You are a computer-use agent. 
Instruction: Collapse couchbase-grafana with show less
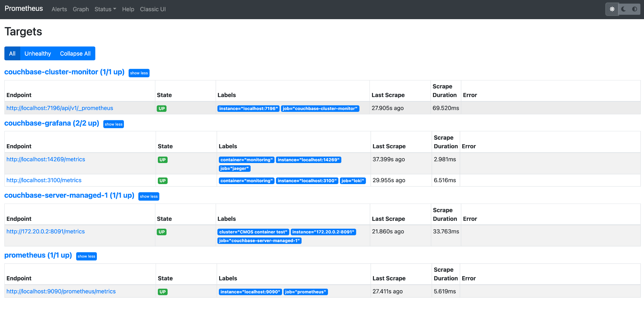114,124
